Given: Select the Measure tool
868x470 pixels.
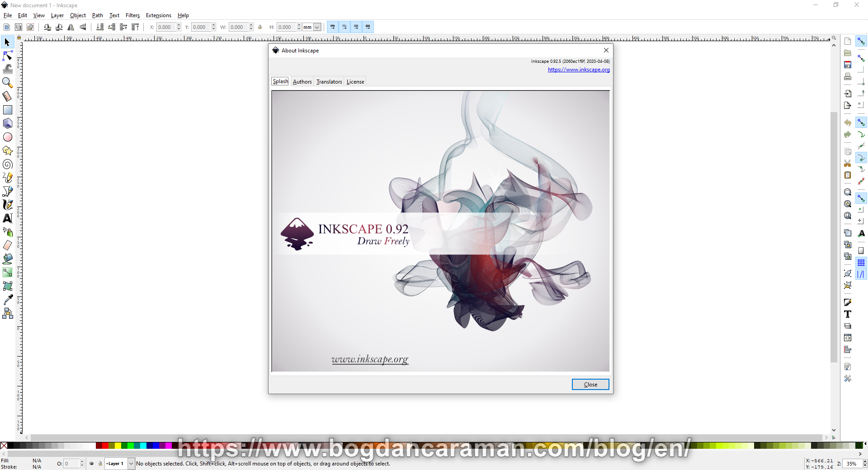Looking at the screenshot, I should (x=7, y=96).
